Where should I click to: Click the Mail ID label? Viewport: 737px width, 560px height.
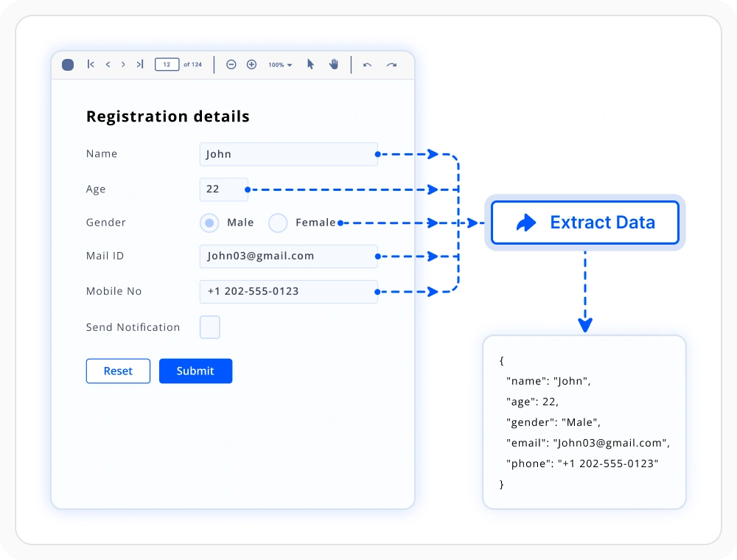pyautogui.click(x=105, y=256)
